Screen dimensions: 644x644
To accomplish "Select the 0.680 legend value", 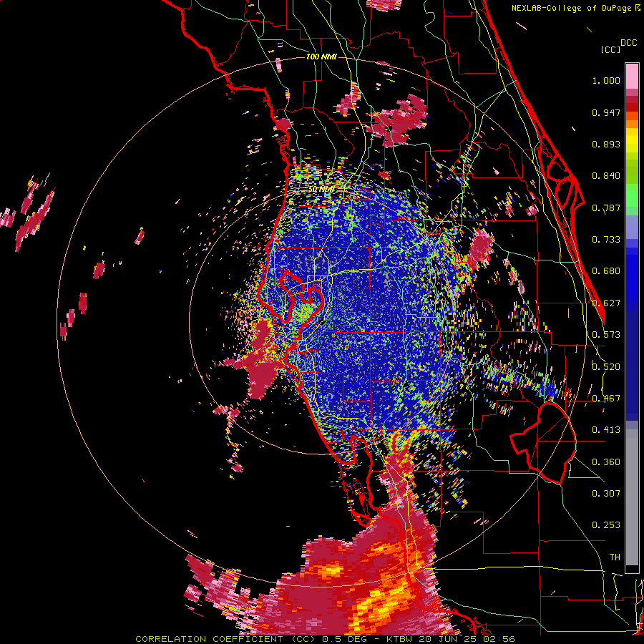I will 606,271.
